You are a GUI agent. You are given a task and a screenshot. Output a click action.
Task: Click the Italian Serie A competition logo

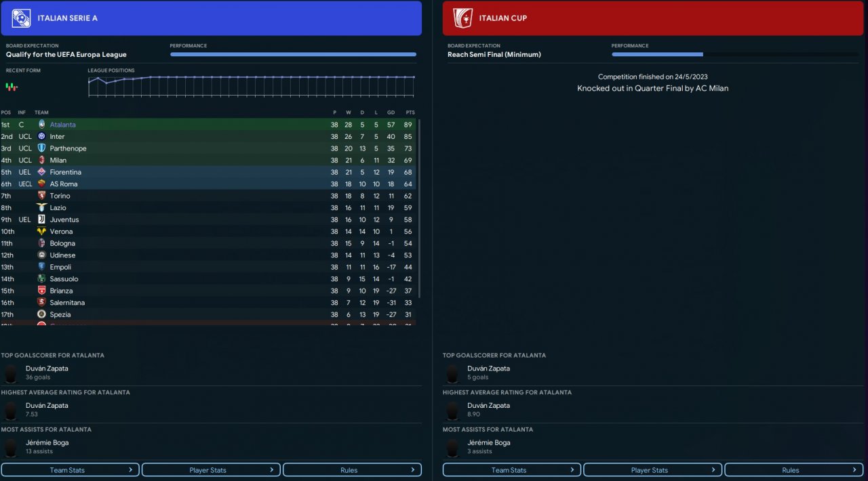click(21, 18)
